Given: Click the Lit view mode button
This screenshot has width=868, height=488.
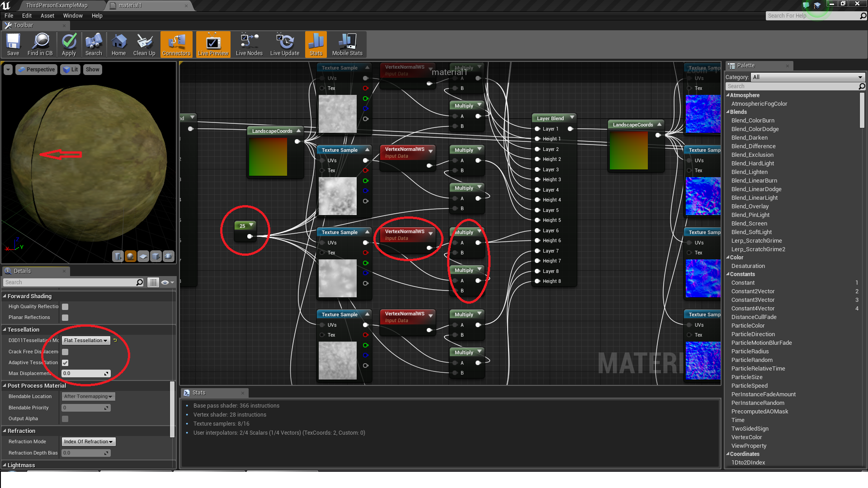Looking at the screenshot, I should pyautogui.click(x=70, y=70).
